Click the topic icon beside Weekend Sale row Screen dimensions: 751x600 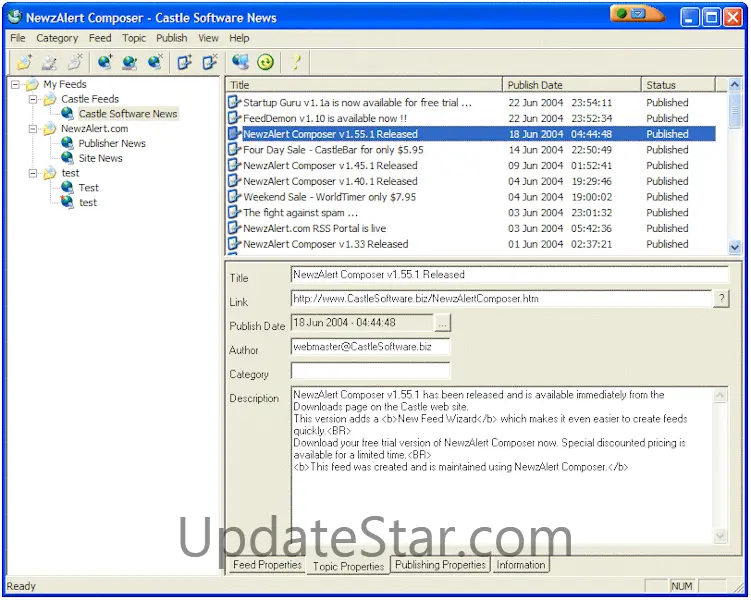(234, 196)
